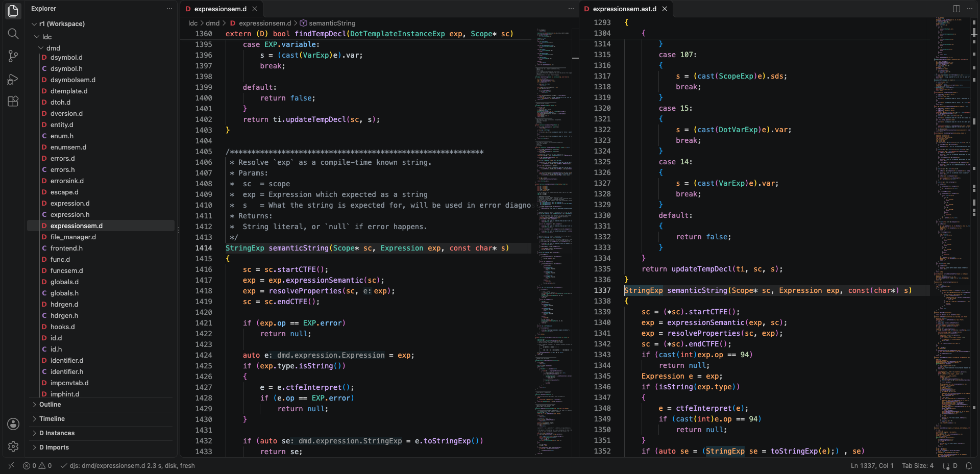Screen dimensions: 980x474
Task: Click the right editor minimap
Action: 952,237
